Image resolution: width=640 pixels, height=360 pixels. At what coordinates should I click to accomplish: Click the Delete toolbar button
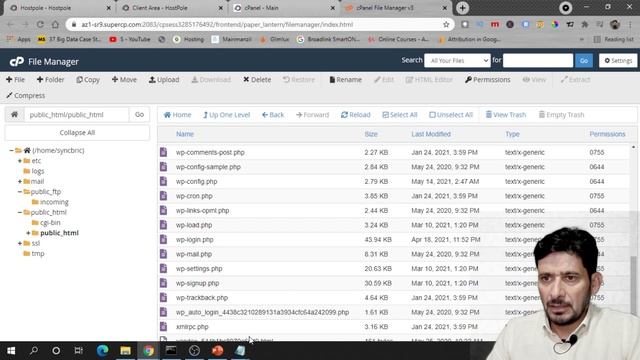257,80
